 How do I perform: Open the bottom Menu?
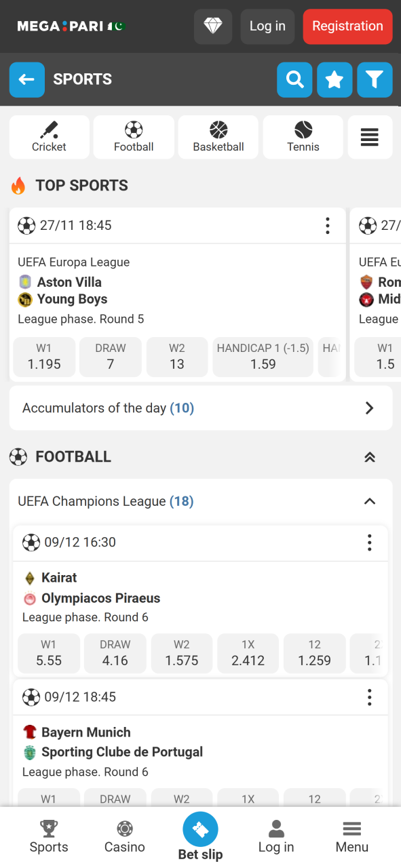(351, 836)
